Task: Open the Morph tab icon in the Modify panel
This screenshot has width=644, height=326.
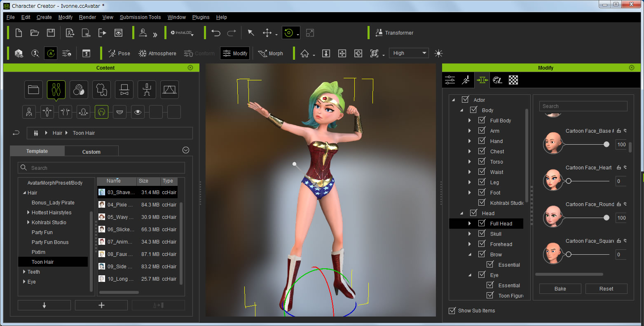Action: point(482,80)
